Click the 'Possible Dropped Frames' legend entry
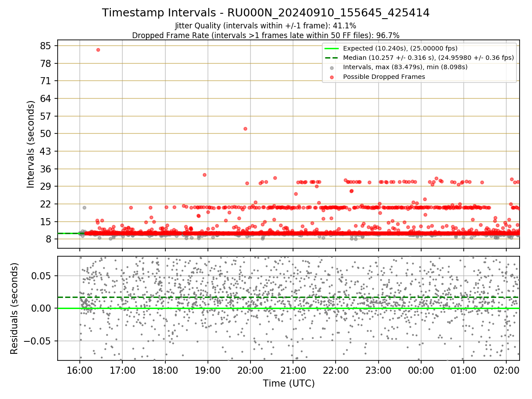 384,77
